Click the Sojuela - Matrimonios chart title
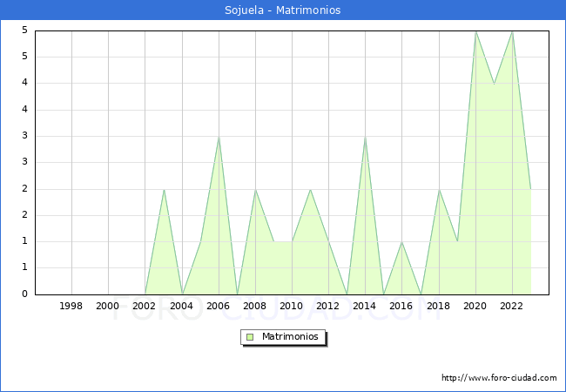The height and width of the screenshot is (392, 566). coord(283,10)
